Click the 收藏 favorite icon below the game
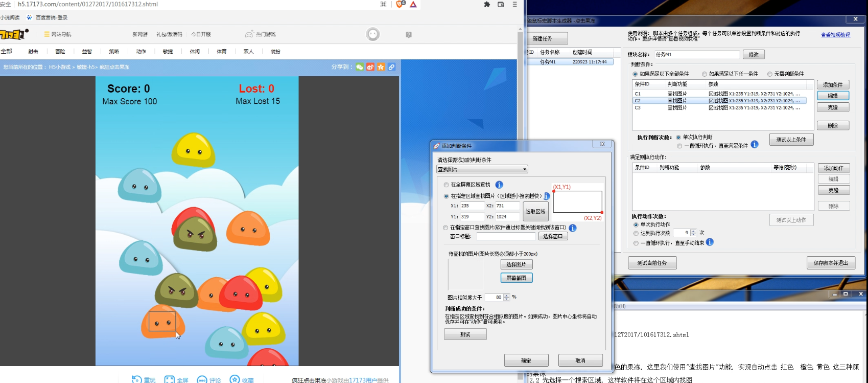 (234, 379)
